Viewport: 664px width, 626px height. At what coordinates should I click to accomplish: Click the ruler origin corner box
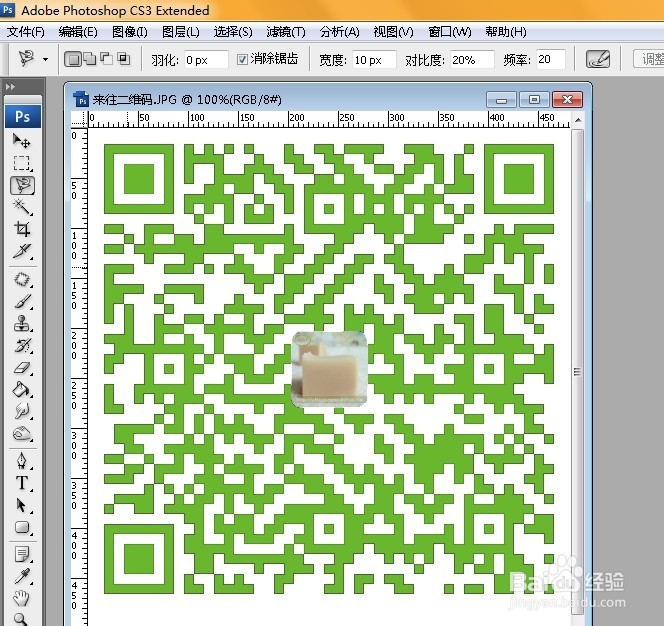click(x=79, y=120)
